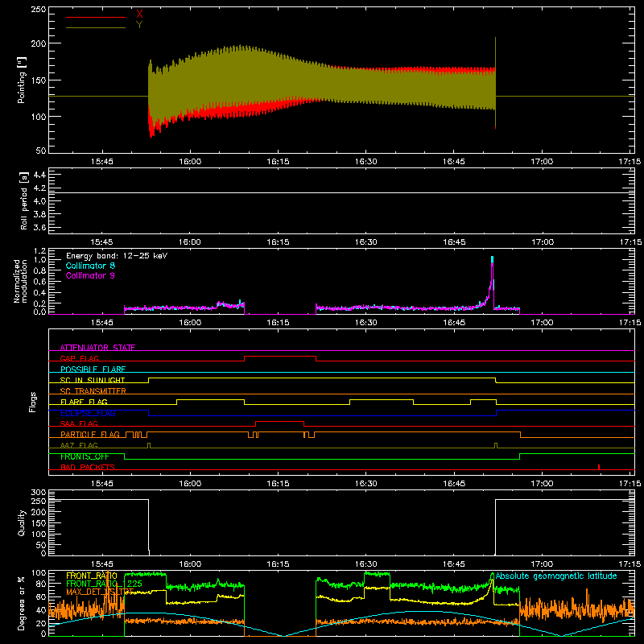Select the ATTENUATOR_STATE flag label
The width and height of the screenshot is (644, 644).
click(97, 348)
